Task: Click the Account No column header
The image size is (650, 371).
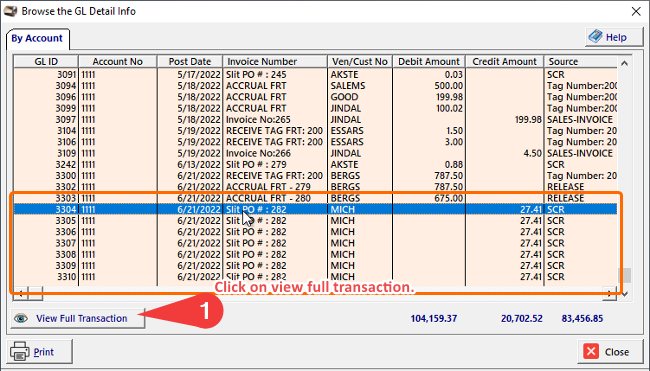Action: pos(118,61)
